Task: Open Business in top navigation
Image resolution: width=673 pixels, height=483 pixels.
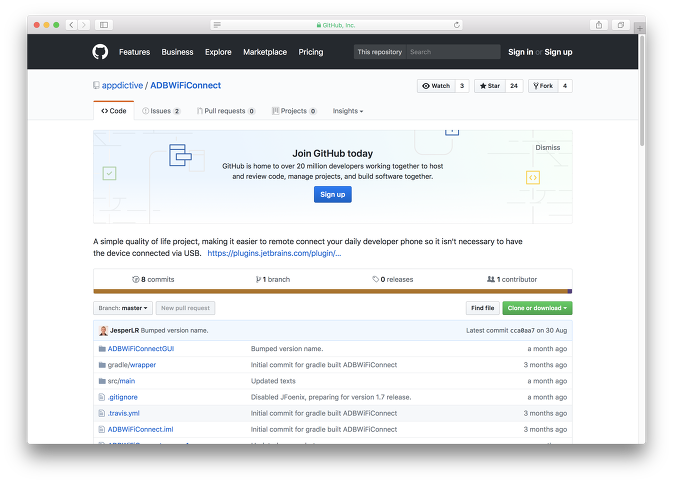Action: point(177,52)
